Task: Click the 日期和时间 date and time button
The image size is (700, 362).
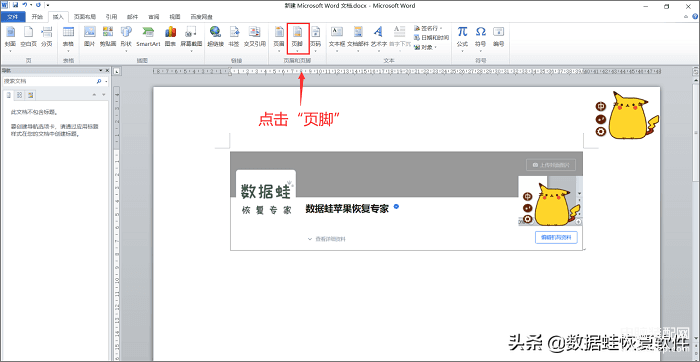Action: (x=431, y=37)
